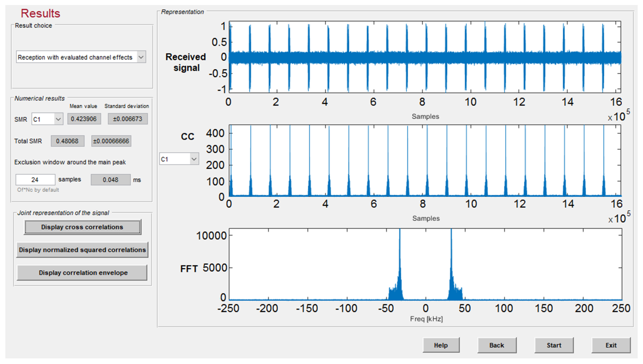Image resolution: width=643 pixels, height=364 pixels.
Task: Click the Total SMR value field 0.48068
Action: [68, 141]
